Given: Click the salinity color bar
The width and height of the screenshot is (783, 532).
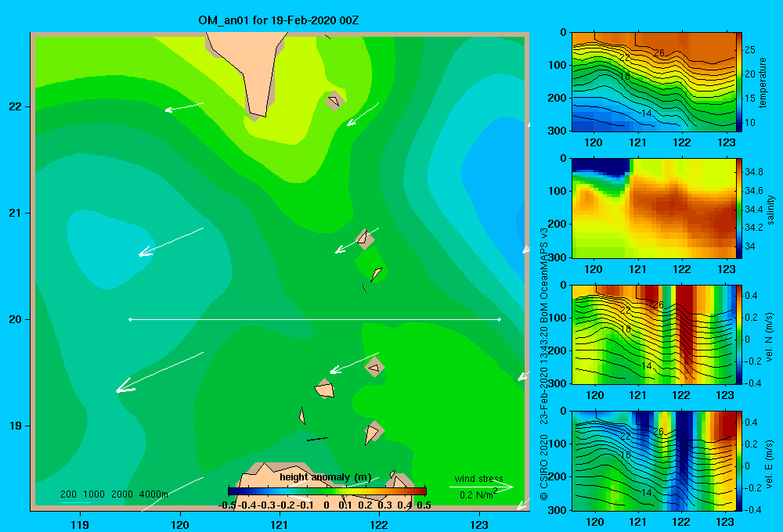Looking at the screenshot, I should (738, 208).
